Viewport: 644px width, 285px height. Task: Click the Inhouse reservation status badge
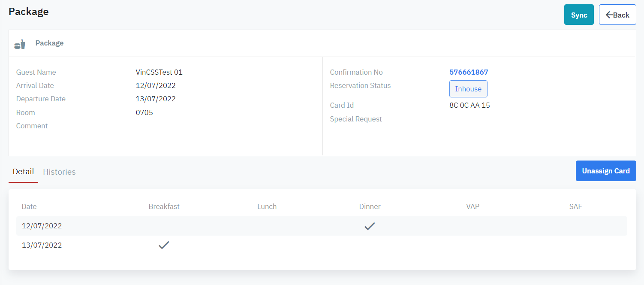(468, 89)
